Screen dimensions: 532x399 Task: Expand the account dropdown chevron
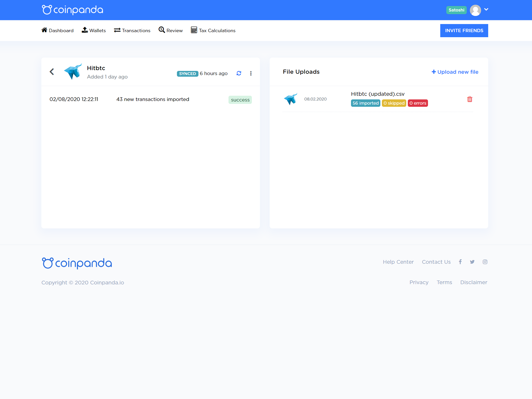pyautogui.click(x=486, y=9)
